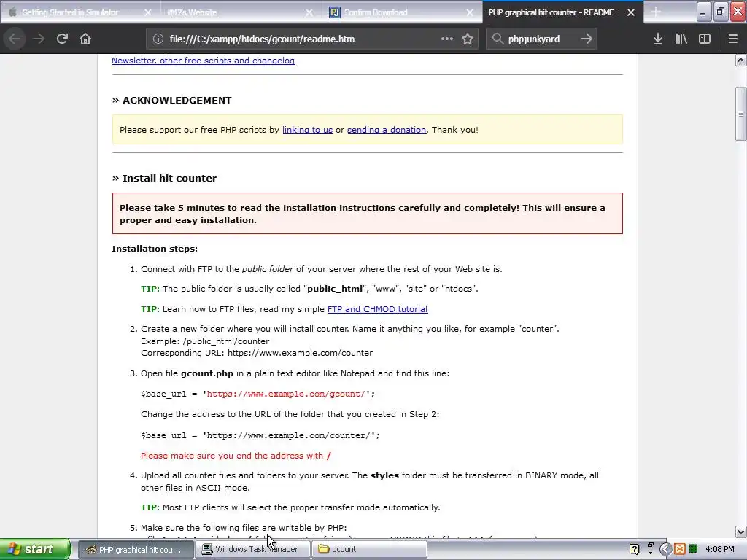
Task: Click the 4:08 PM taskbar clock
Action: pyautogui.click(x=720, y=549)
